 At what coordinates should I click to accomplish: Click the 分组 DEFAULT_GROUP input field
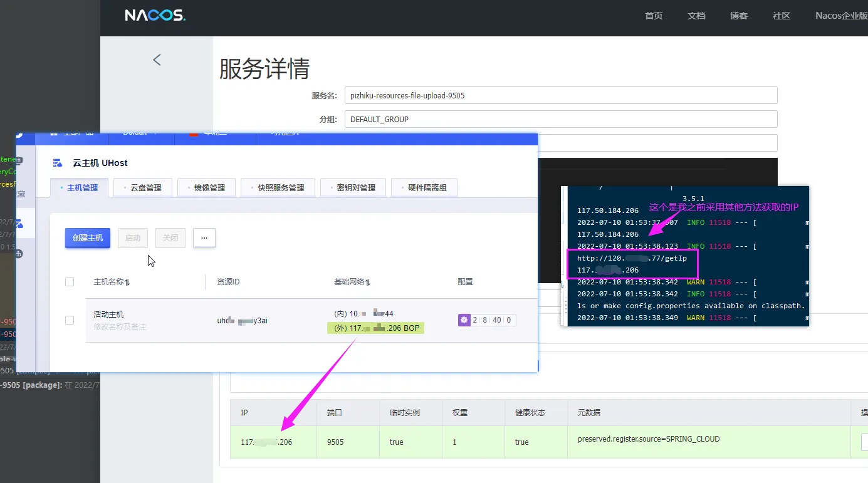tap(561, 119)
